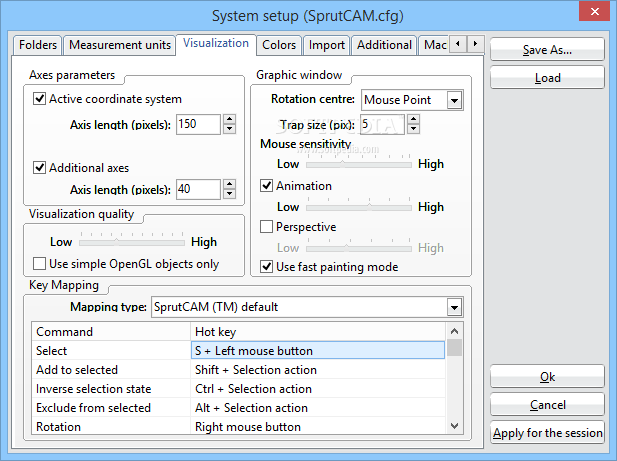
Task: Switch to the Folders tab
Action: click(38, 45)
